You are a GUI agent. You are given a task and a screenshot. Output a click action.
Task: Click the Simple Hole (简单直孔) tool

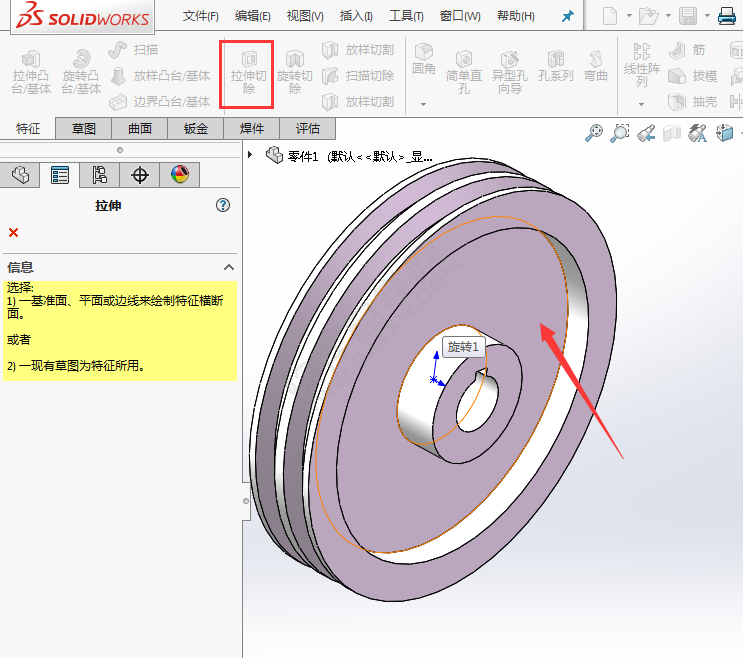(x=463, y=72)
